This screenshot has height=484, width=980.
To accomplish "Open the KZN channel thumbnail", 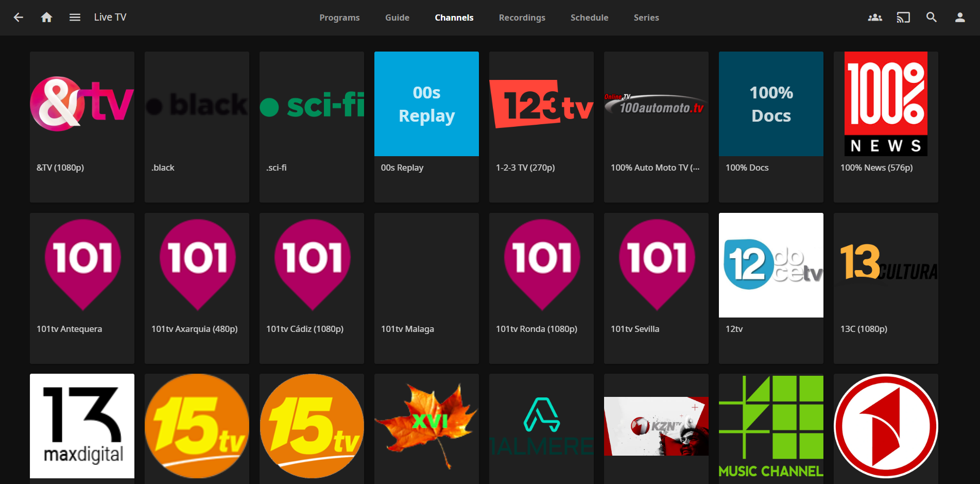I will coord(656,426).
